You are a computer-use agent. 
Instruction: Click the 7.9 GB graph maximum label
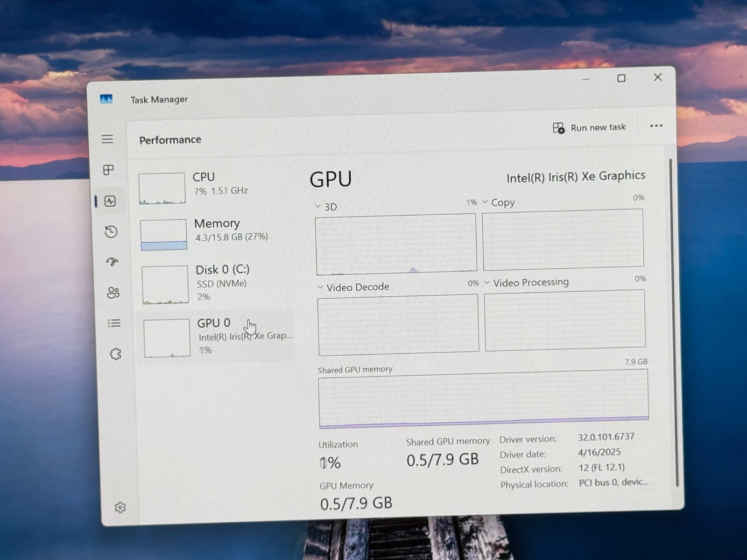coord(636,362)
